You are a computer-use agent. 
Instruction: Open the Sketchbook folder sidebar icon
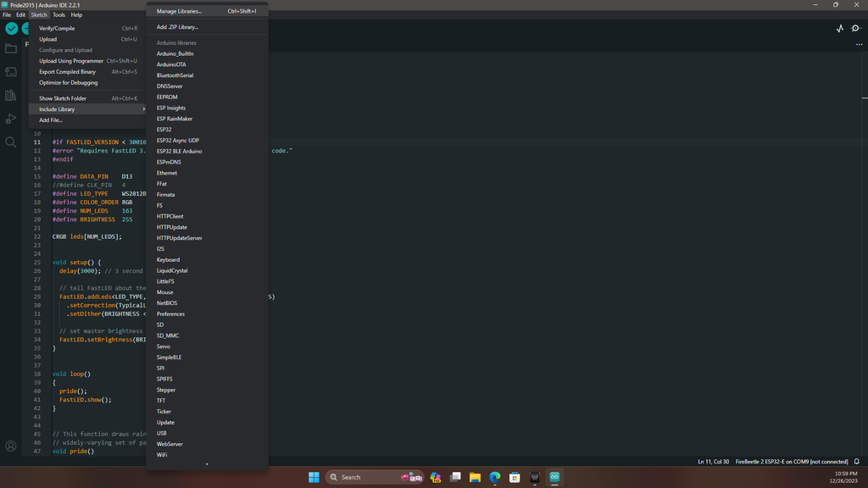(10, 48)
